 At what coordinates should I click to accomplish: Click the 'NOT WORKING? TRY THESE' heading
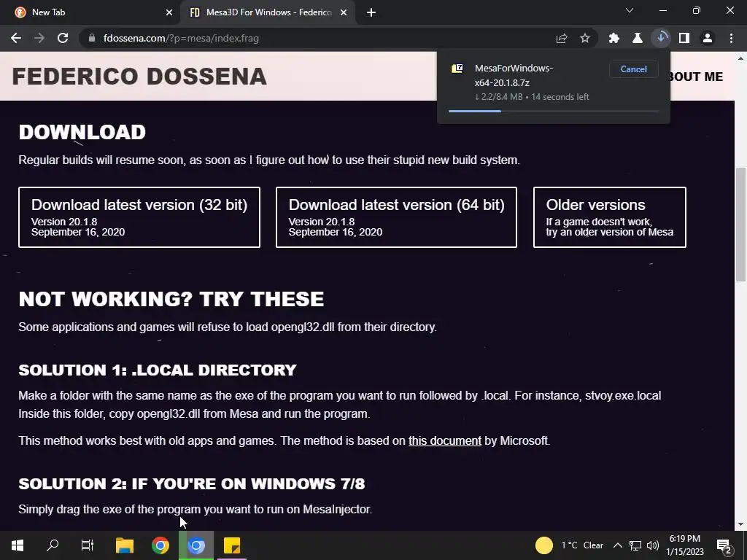click(171, 299)
